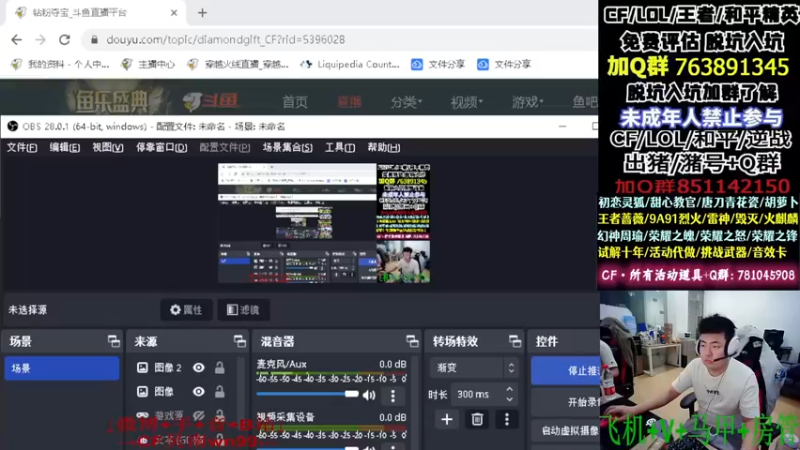The image size is (800, 450).
Task: Open the OBS 文件(F) menu
Action: pos(22,147)
